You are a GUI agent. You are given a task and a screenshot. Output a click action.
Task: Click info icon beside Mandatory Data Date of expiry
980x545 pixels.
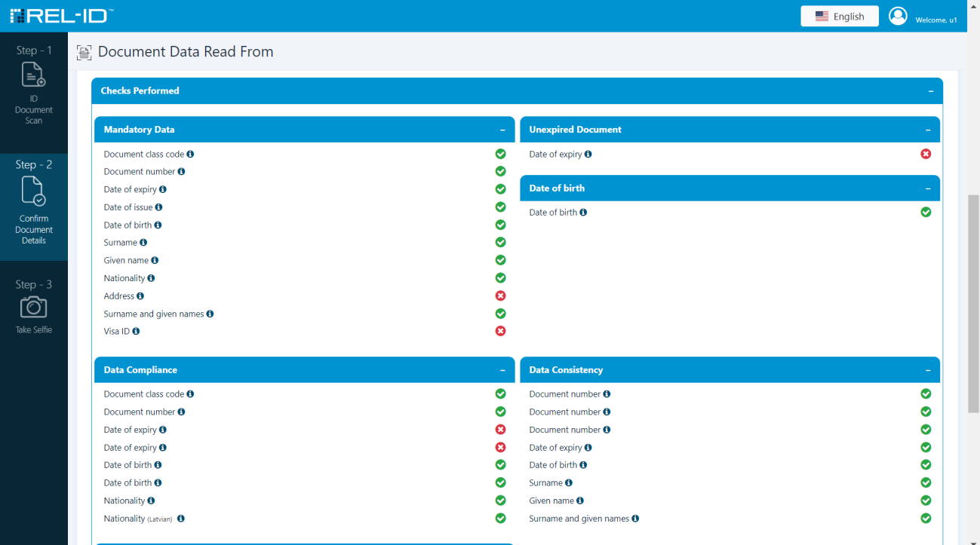(163, 189)
